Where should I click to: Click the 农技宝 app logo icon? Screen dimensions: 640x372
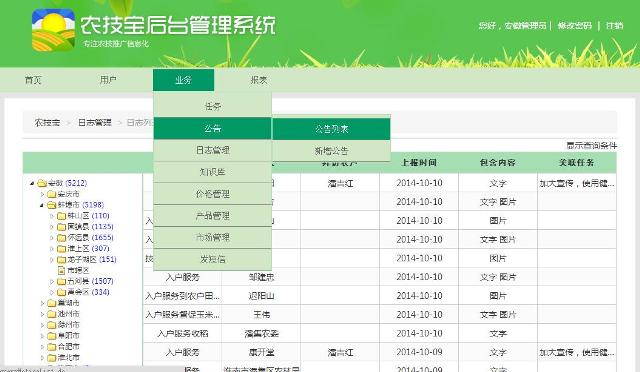pyautogui.click(x=53, y=30)
